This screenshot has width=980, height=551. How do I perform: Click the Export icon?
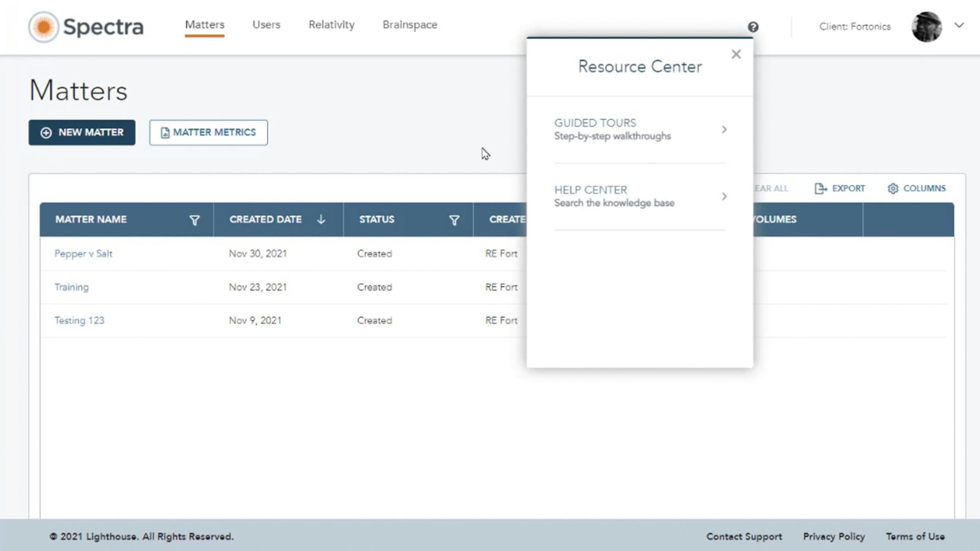[840, 188]
